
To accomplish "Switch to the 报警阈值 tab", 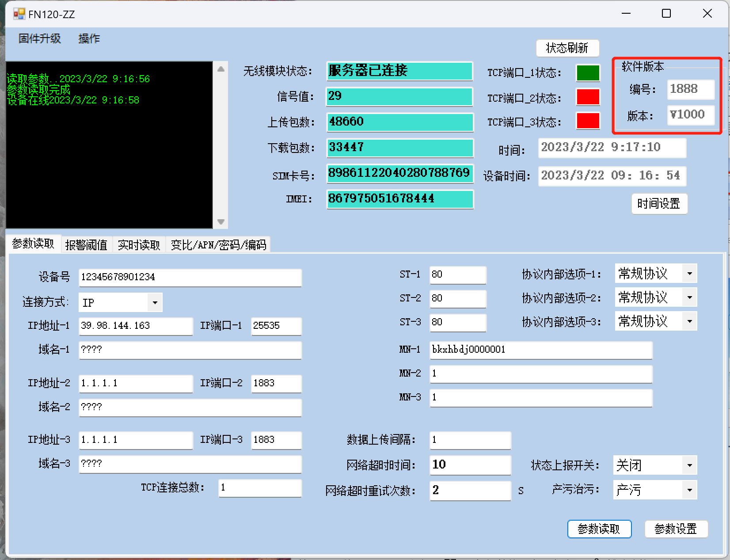I will click(86, 245).
